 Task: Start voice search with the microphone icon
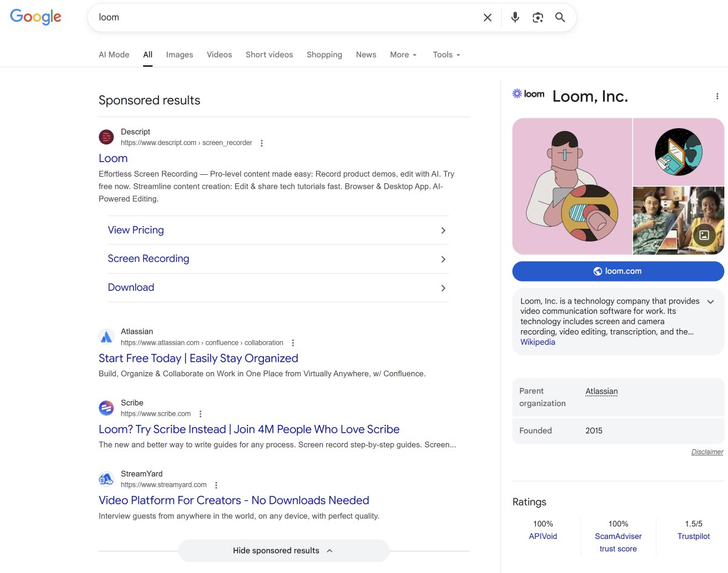click(515, 18)
